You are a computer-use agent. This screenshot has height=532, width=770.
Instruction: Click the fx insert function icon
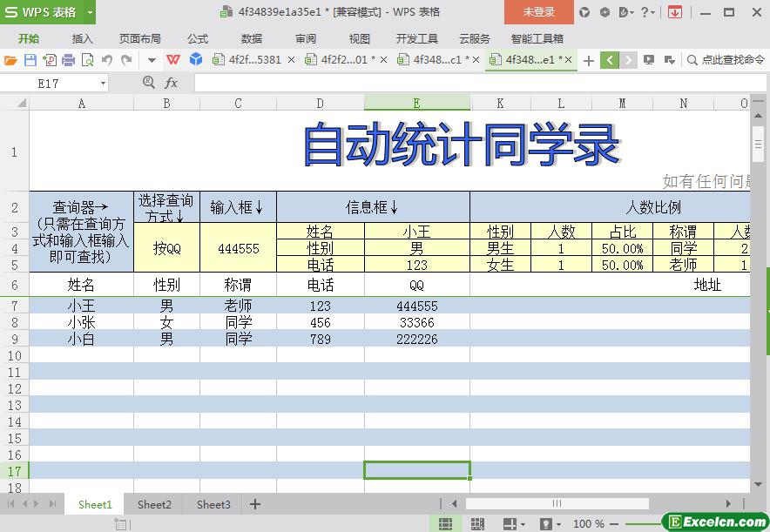172,83
